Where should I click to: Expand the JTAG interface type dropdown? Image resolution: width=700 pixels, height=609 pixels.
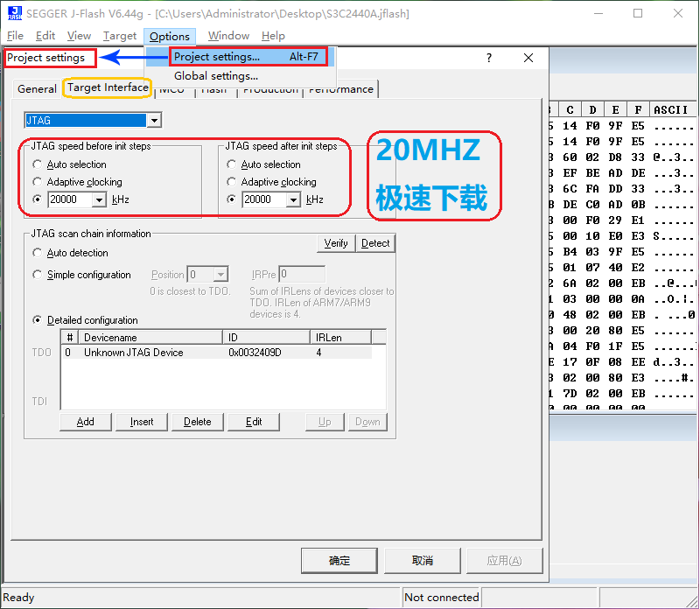154,120
